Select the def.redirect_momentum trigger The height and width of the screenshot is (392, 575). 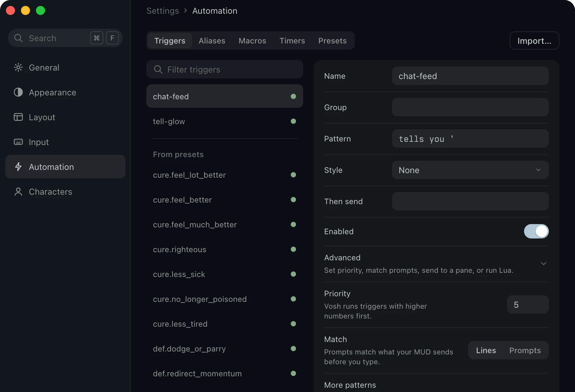(x=225, y=373)
